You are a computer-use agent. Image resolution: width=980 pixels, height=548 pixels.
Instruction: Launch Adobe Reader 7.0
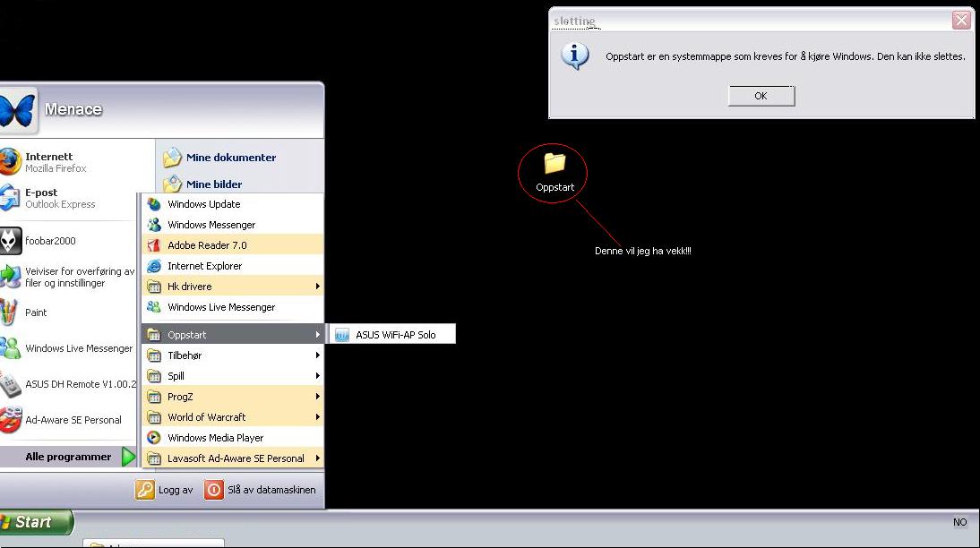233,245
